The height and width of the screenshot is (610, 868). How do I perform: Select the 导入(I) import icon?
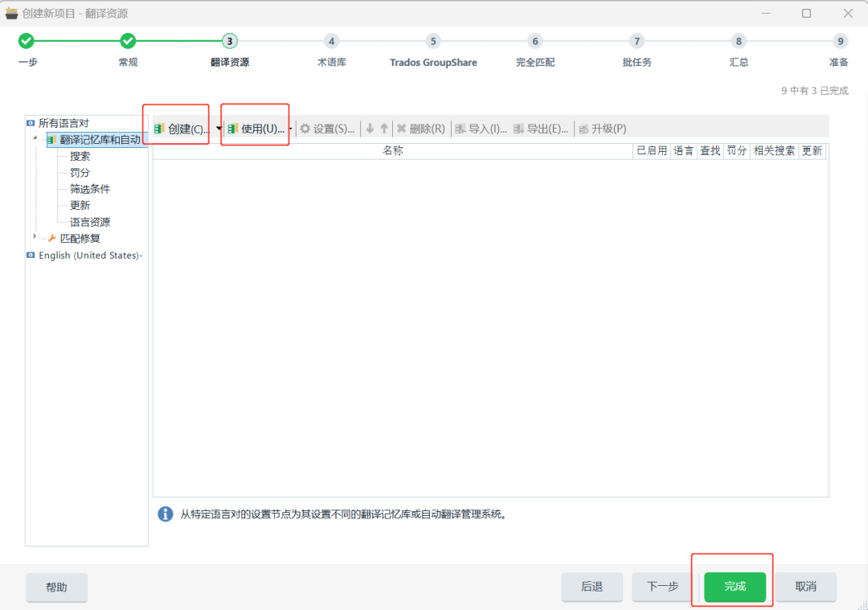pyautogui.click(x=482, y=127)
